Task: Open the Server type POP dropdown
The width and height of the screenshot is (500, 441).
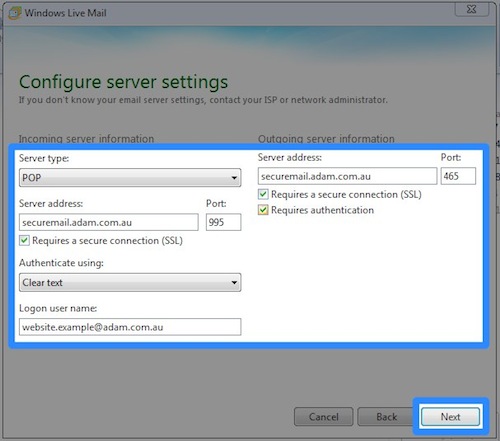Action: pos(130,178)
